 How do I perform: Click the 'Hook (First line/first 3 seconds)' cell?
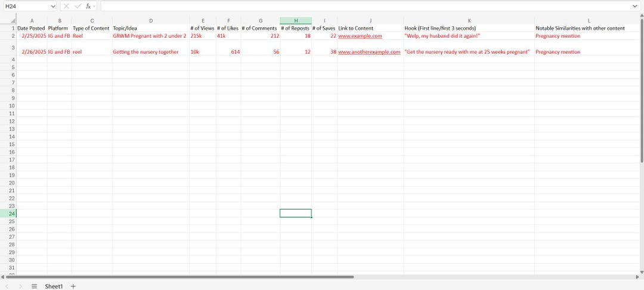[469, 28]
